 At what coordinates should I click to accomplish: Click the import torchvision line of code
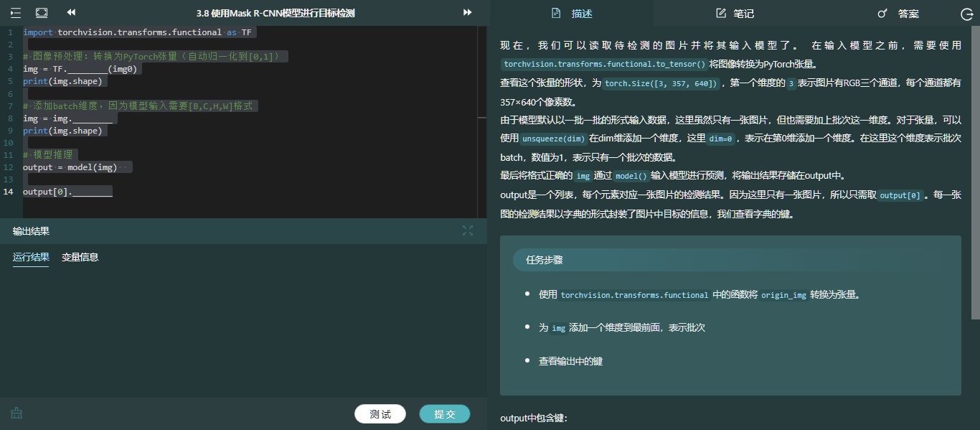pyautogui.click(x=137, y=32)
